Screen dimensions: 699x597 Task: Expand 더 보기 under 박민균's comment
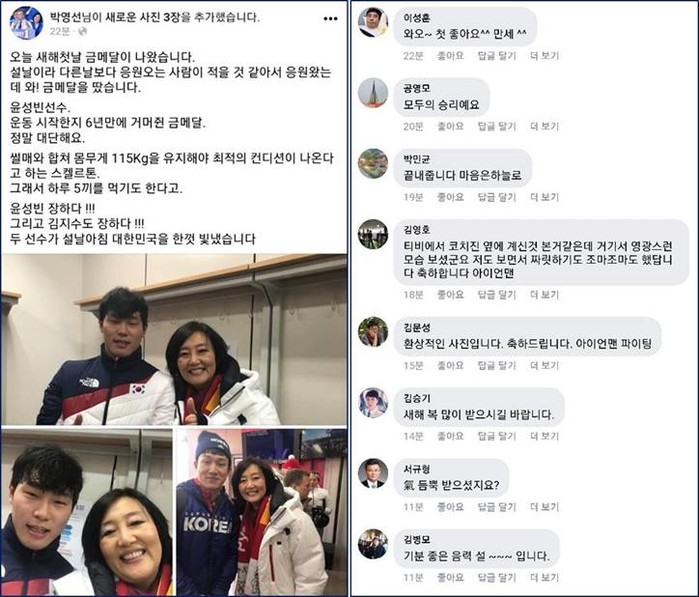coord(544,197)
